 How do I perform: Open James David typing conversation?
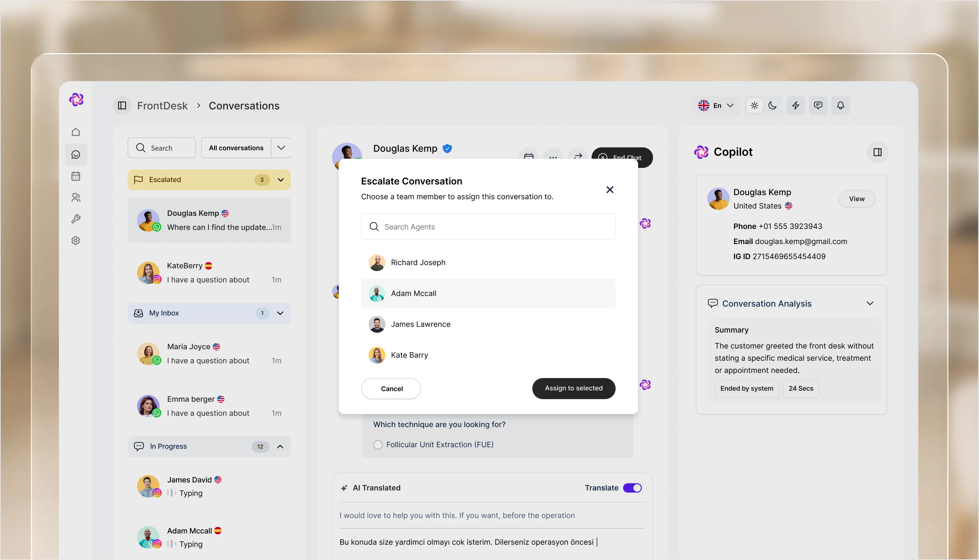coord(209,486)
